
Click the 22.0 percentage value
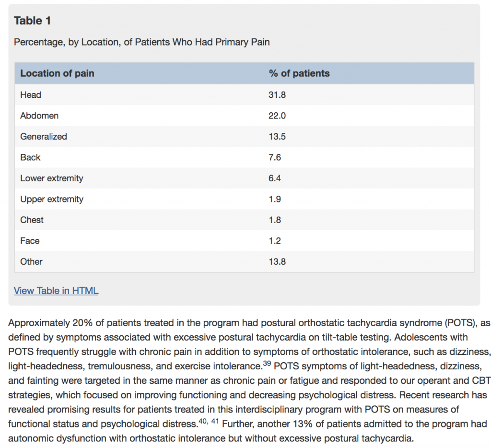pos(277,116)
